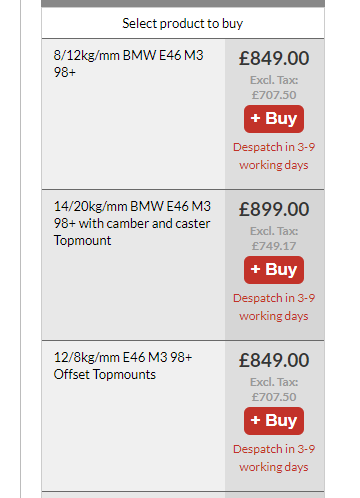Viewport: 360px width, 498px height.
Task: Click the first £849.00 price
Action: [274, 58]
